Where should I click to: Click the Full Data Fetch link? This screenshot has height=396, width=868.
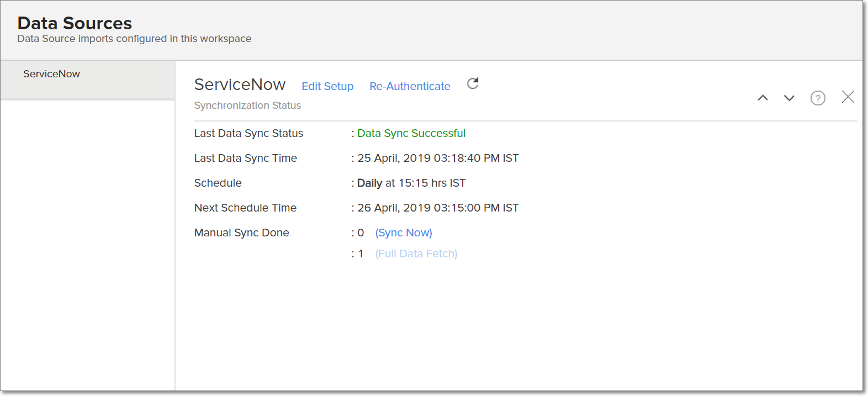tap(416, 254)
